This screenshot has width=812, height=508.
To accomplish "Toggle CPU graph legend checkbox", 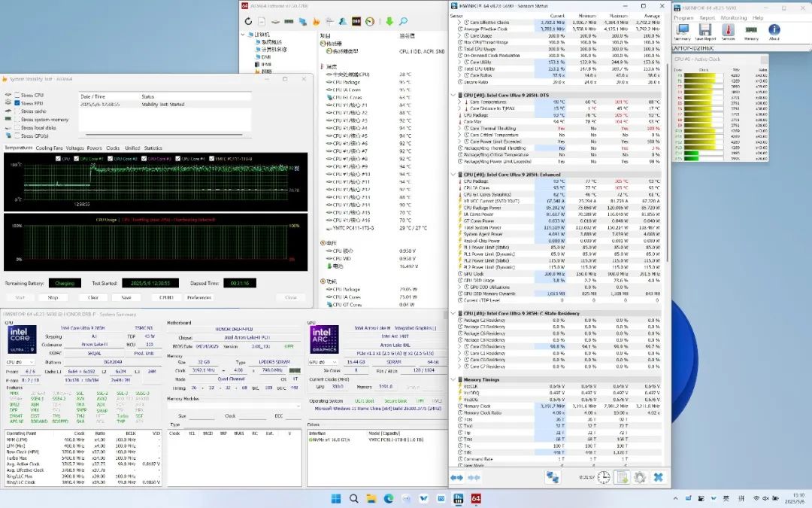I will pos(58,159).
